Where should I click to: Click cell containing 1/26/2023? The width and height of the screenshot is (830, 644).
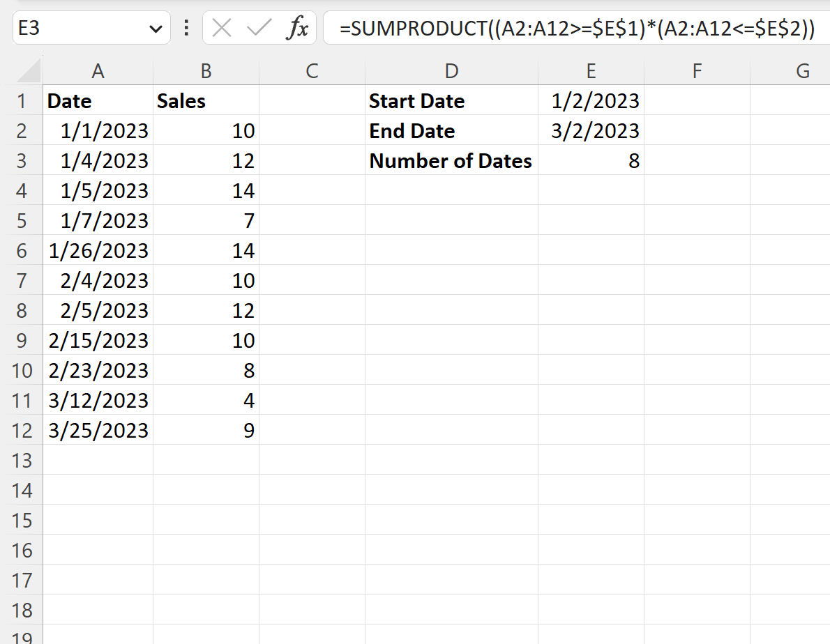pyautogui.click(x=98, y=250)
